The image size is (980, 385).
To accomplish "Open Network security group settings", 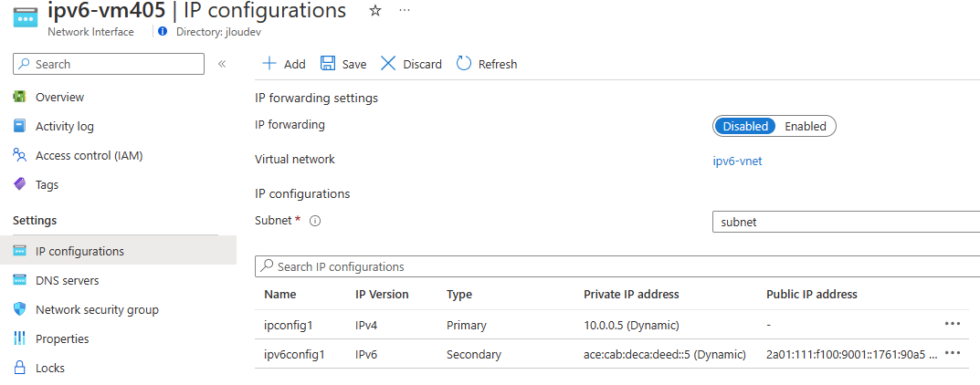I will [x=97, y=309].
